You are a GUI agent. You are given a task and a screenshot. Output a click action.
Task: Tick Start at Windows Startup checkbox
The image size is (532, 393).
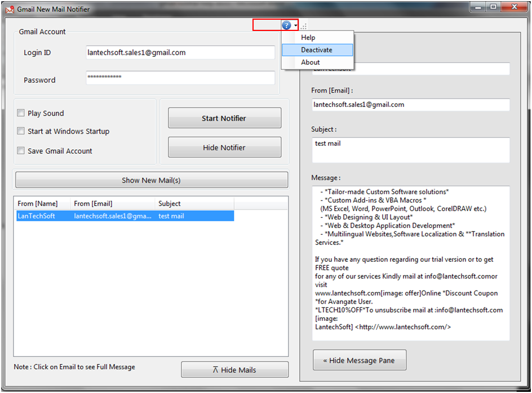[x=21, y=131]
